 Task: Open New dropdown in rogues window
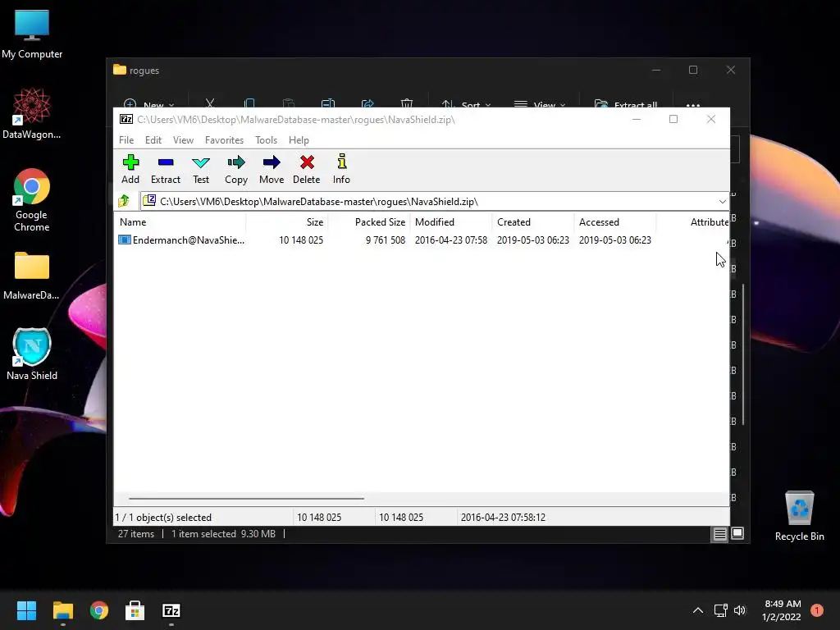148,104
